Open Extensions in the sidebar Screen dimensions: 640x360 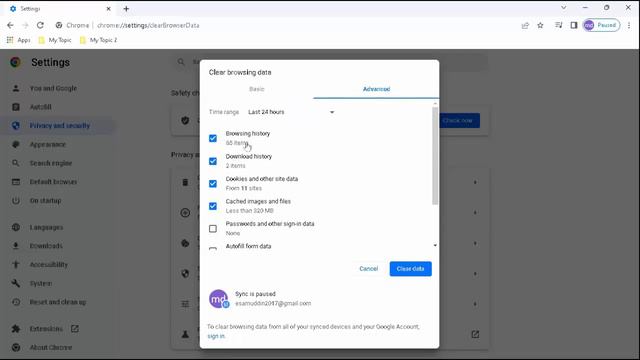coord(46,329)
